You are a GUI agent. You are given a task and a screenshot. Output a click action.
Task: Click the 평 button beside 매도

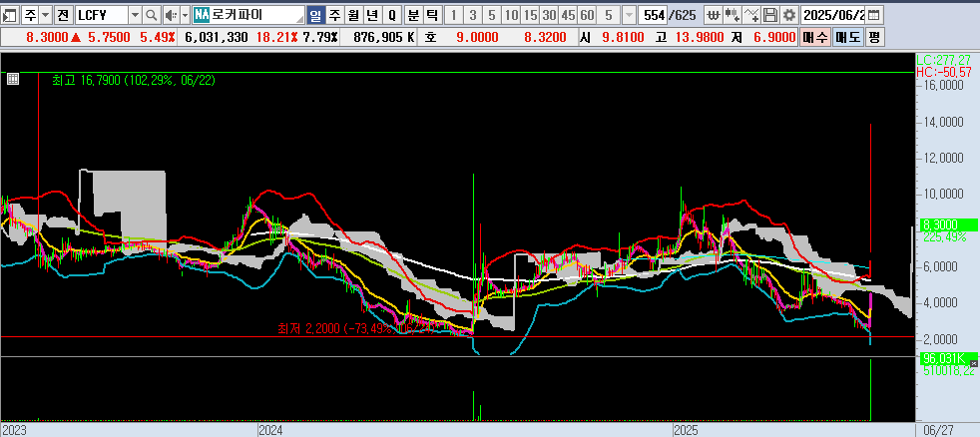874,38
